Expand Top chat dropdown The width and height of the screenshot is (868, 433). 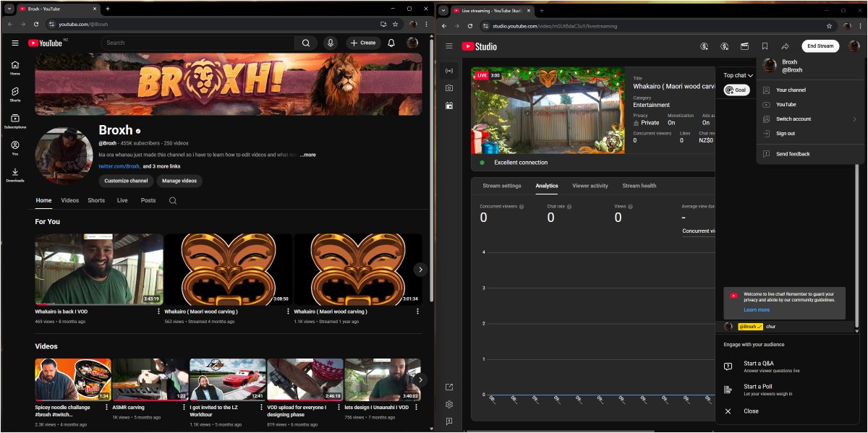739,75
